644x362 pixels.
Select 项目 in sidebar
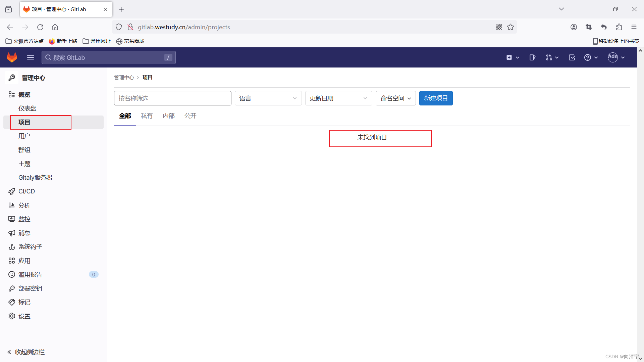[x=53, y=122]
